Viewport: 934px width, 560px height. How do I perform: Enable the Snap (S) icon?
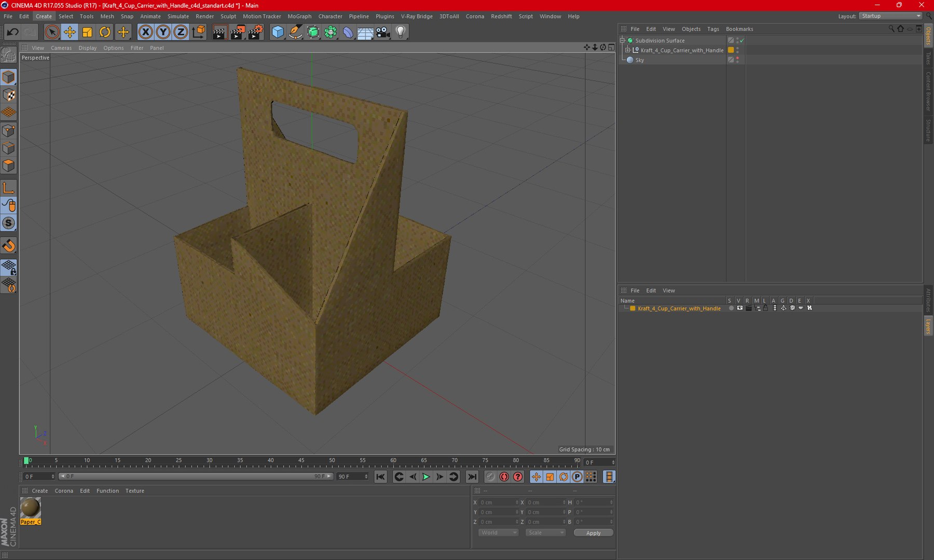tap(9, 223)
